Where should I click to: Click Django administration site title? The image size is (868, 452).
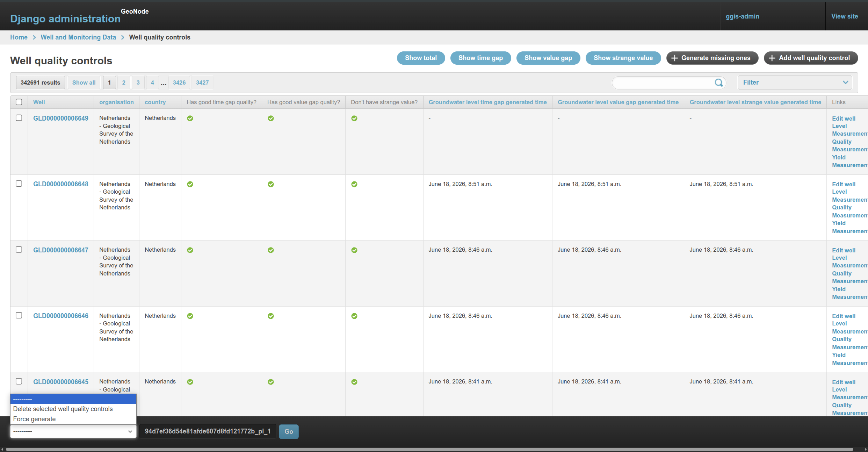coord(65,19)
